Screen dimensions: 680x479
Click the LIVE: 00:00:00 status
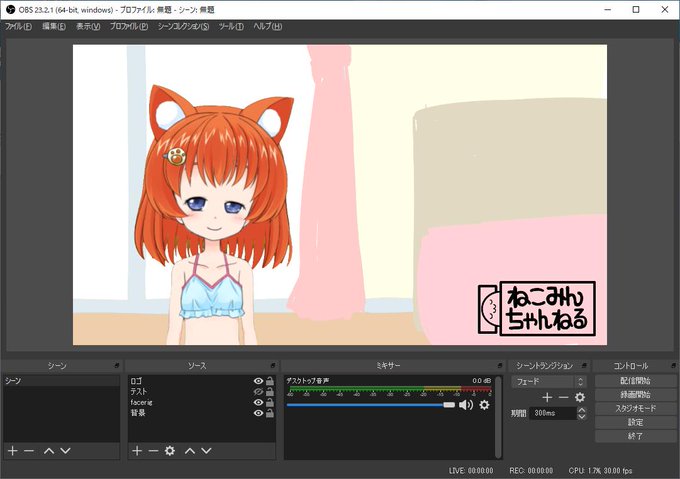click(471, 471)
